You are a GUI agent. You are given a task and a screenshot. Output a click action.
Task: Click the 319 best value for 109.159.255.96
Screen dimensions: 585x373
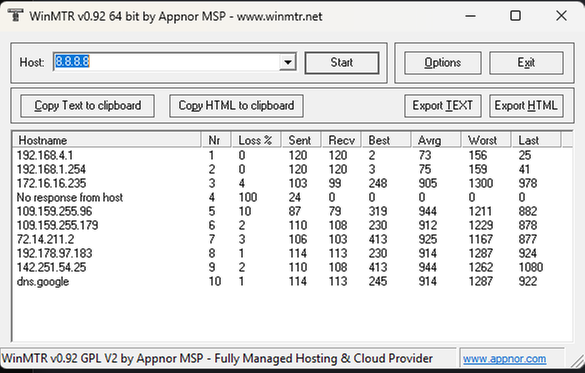[378, 211]
